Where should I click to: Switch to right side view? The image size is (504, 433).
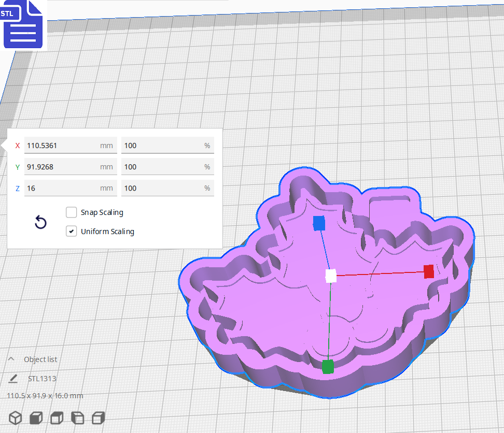98,418
